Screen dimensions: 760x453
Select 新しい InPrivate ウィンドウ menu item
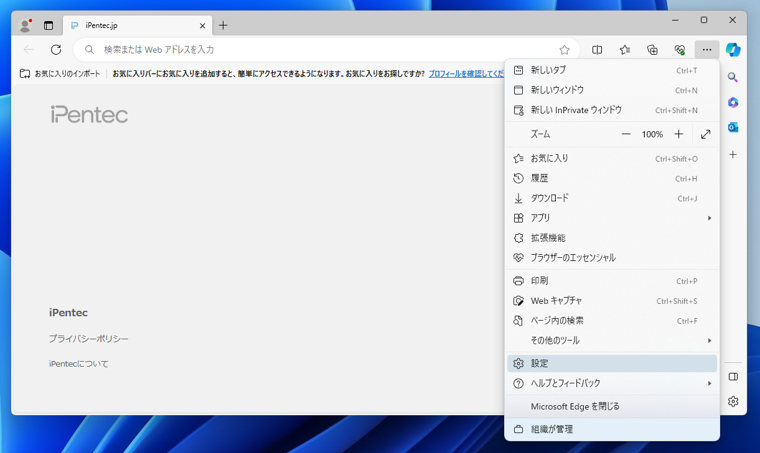pyautogui.click(x=612, y=110)
